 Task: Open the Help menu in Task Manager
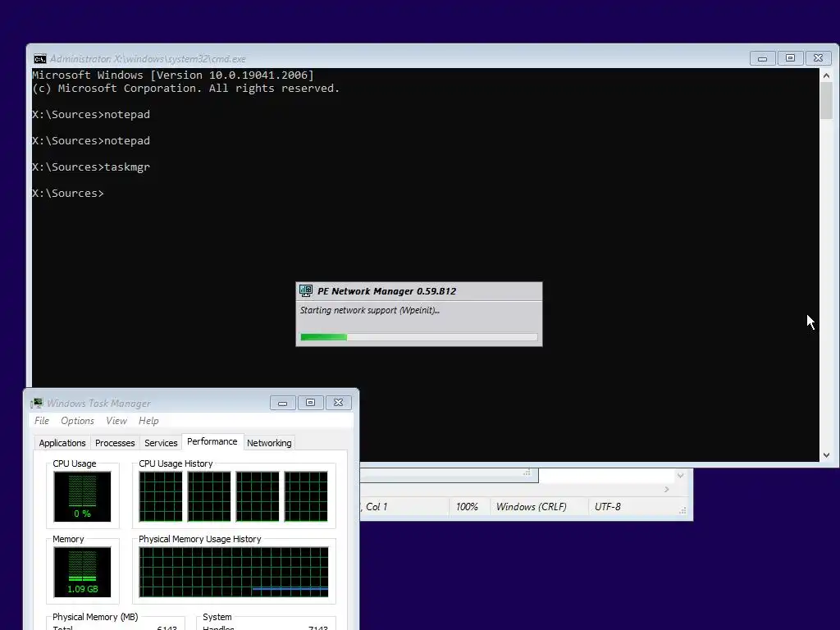[x=148, y=421]
